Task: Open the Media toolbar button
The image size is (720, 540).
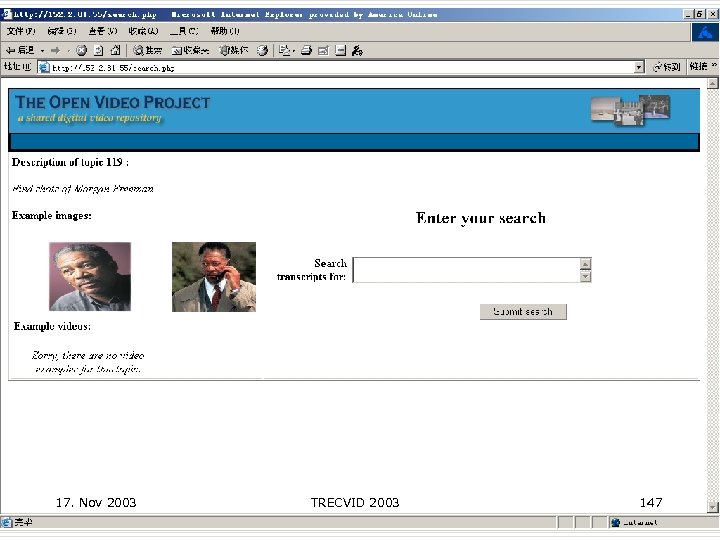Action: click(x=234, y=51)
